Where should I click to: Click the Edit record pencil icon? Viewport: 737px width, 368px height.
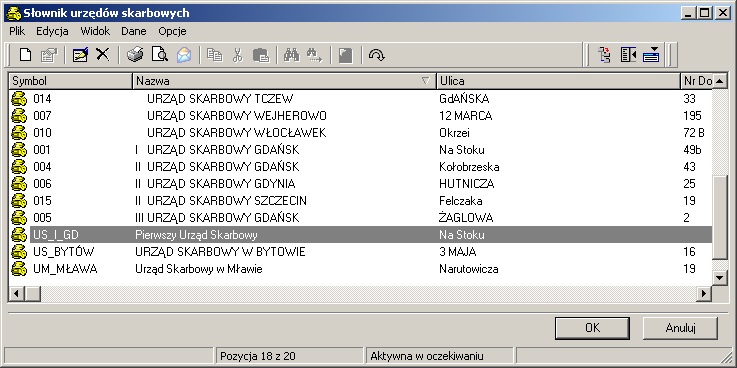(80, 55)
